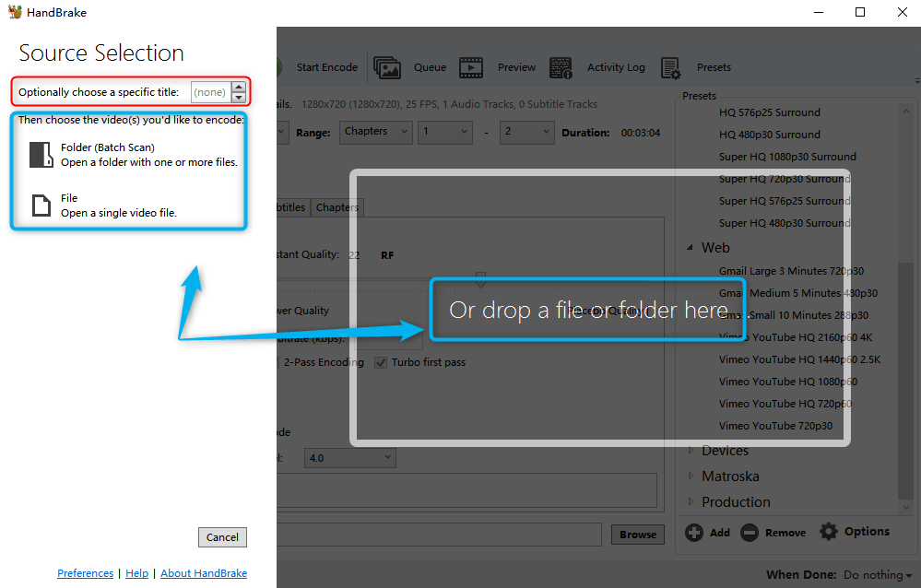Select Gmail Medium 5 Minutes 480p30 preset

point(798,293)
